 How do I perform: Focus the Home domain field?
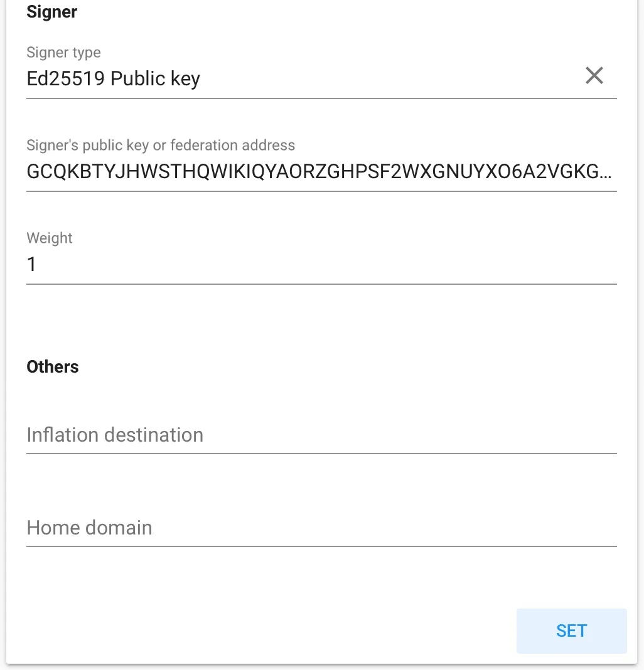pyautogui.click(x=321, y=528)
